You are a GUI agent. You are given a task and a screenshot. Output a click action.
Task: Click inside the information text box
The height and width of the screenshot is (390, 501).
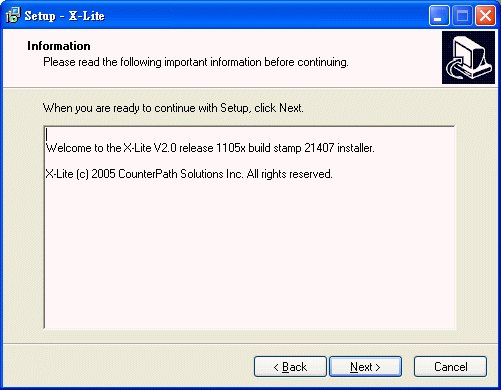250,227
